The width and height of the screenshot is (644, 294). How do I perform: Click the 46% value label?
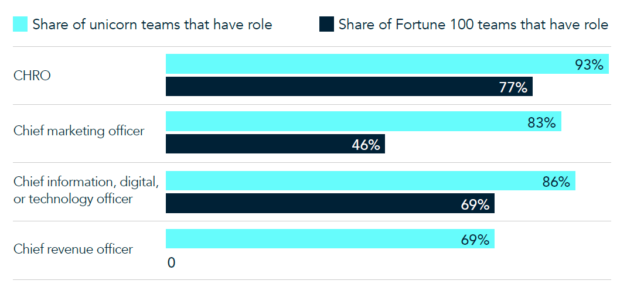[366, 145]
